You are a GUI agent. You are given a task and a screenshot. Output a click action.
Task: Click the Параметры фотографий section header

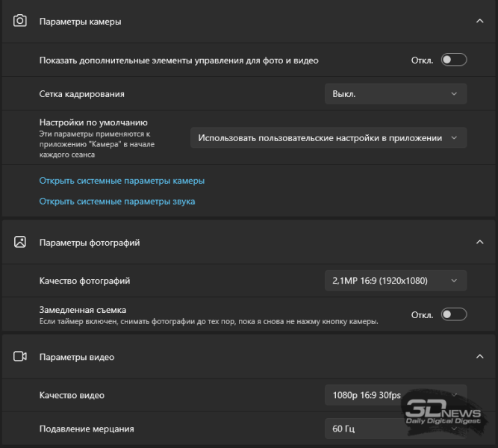click(90, 243)
